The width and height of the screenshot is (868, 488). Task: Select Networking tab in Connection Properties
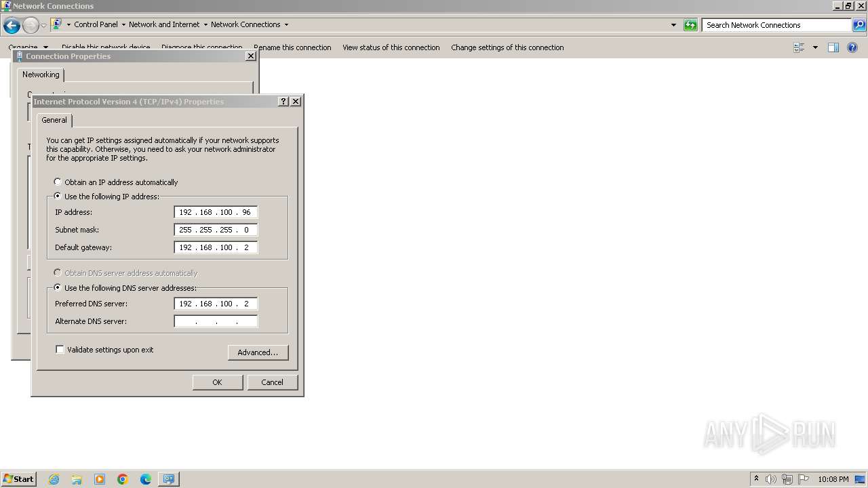click(x=41, y=75)
